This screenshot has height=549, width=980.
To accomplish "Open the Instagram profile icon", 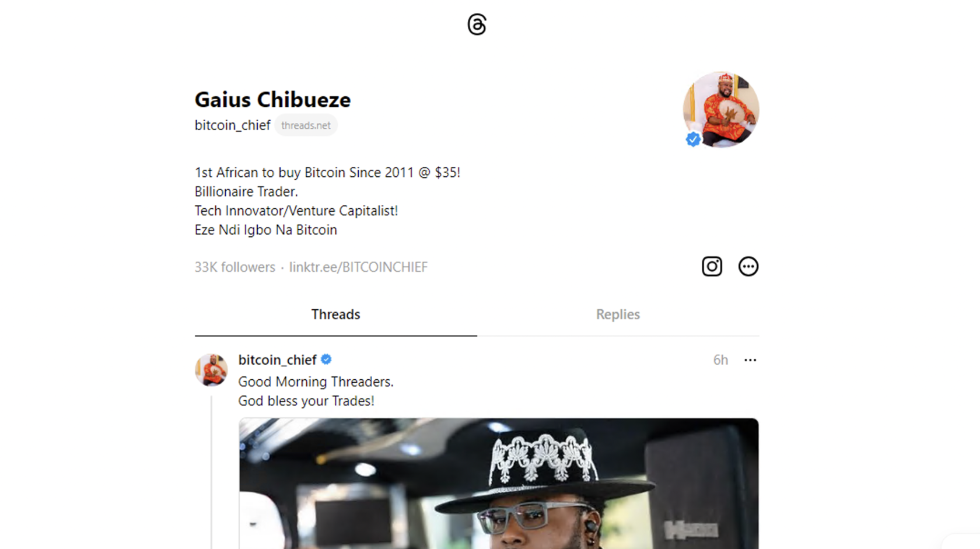I will click(712, 267).
